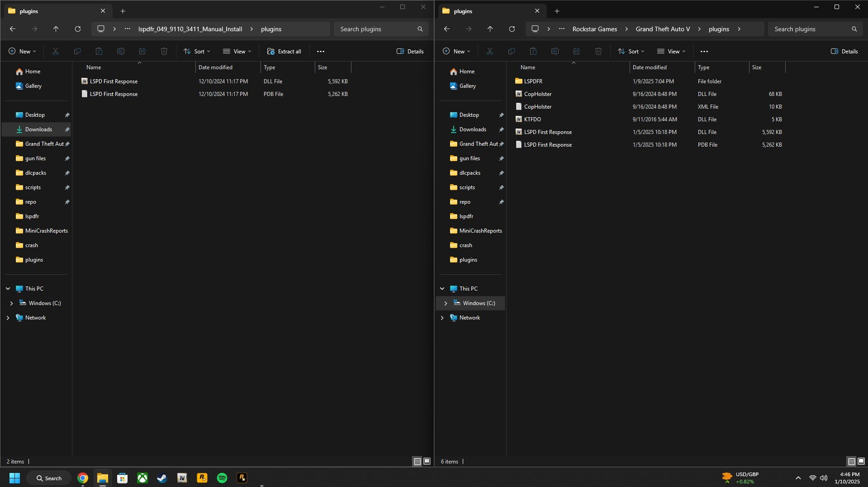Go up one folder in right window
The height and width of the screenshot is (487, 868).
(x=490, y=29)
